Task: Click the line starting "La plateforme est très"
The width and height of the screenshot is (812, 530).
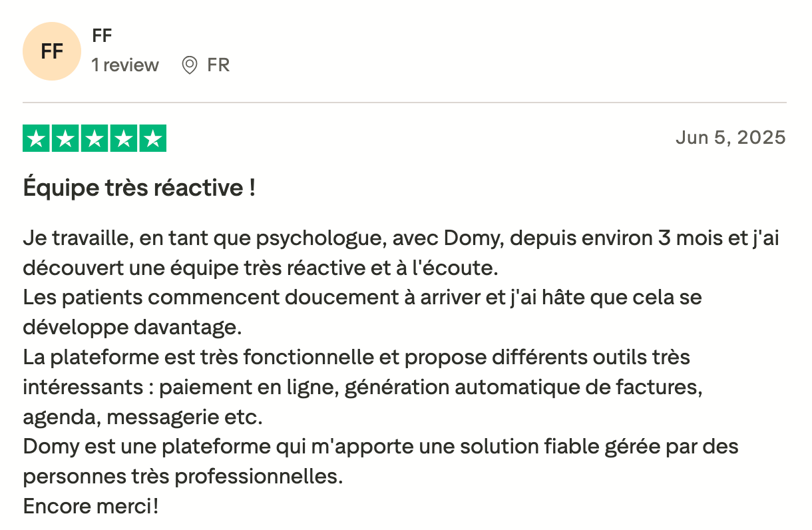Action: click(356, 358)
